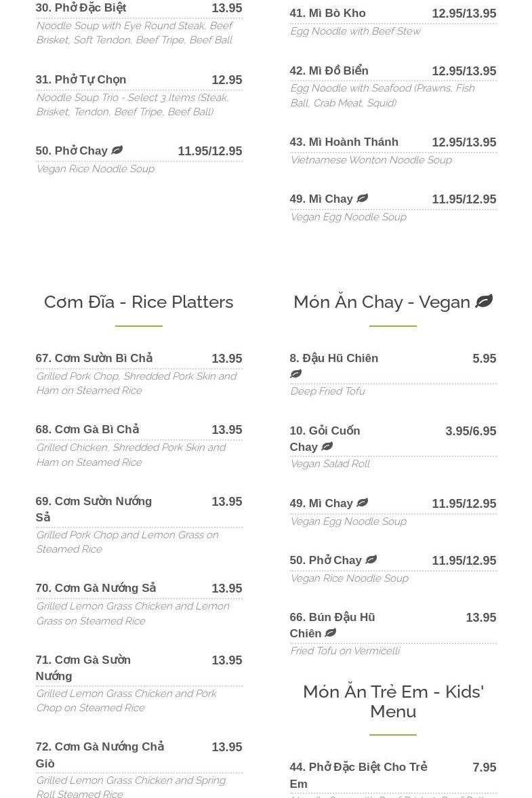Click the leaf icon beside Phở Chay item 50 in noodle soups
This screenshot has height=798, width=532.
[x=117, y=151]
